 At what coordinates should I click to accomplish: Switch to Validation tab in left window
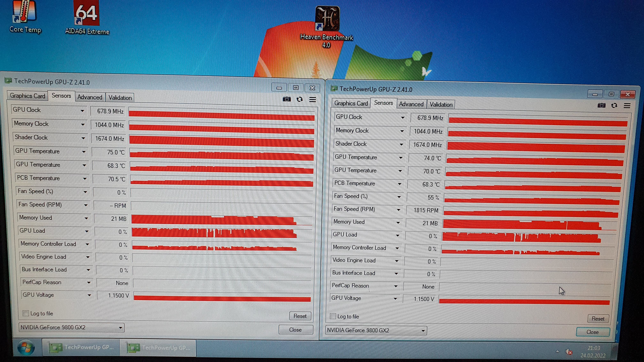click(x=120, y=98)
